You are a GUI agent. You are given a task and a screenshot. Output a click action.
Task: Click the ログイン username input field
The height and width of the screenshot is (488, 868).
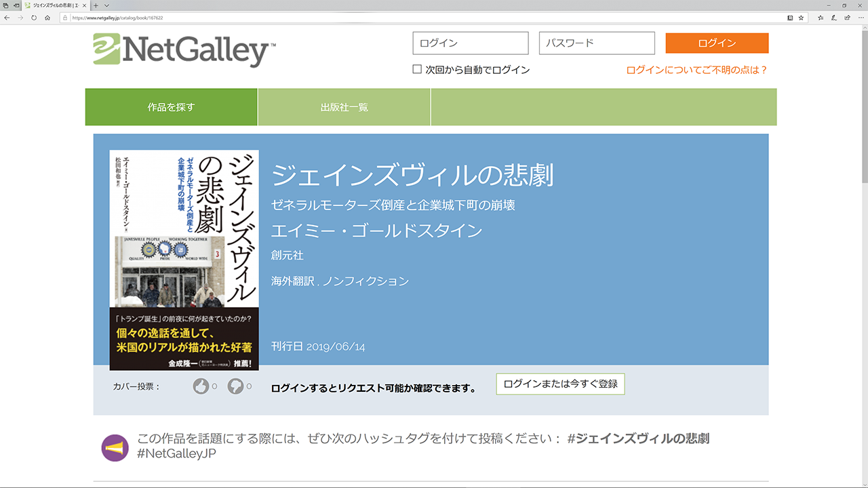point(471,43)
